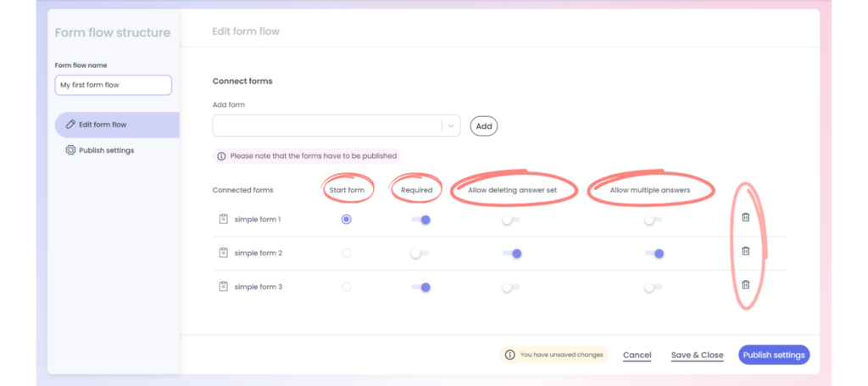Click the Add button
Image resolution: width=868 pixels, height=386 pixels.
point(484,126)
